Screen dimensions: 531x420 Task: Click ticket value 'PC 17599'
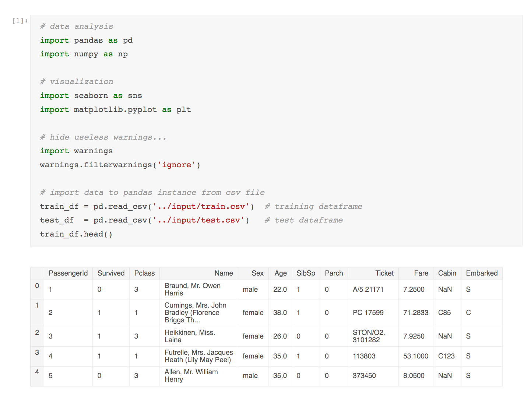click(368, 313)
